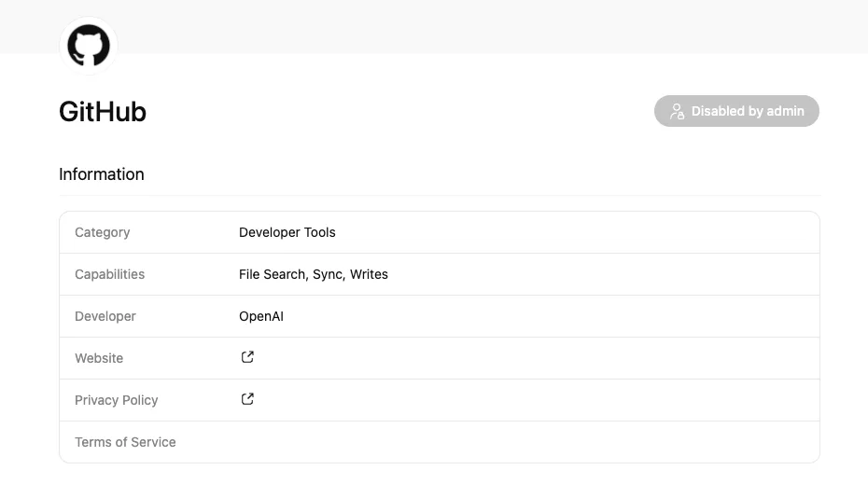Open the Website external link icon
The width and height of the screenshot is (868, 484).
(247, 357)
